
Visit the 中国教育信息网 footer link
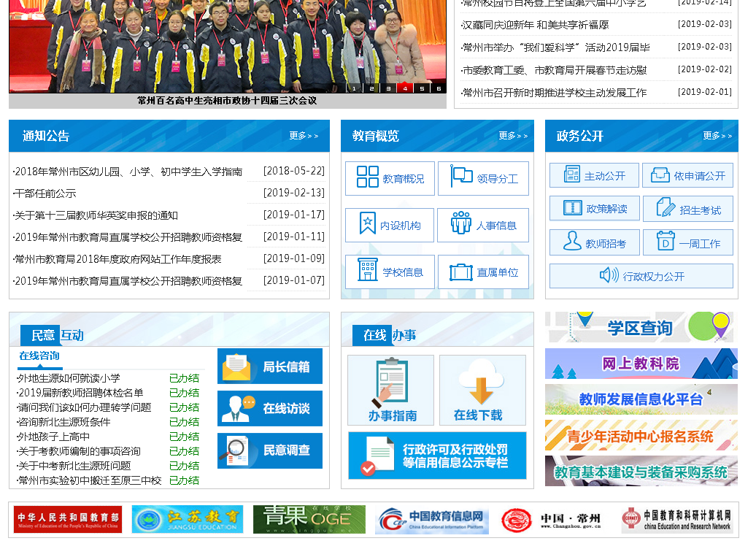(x=432, y=520)
